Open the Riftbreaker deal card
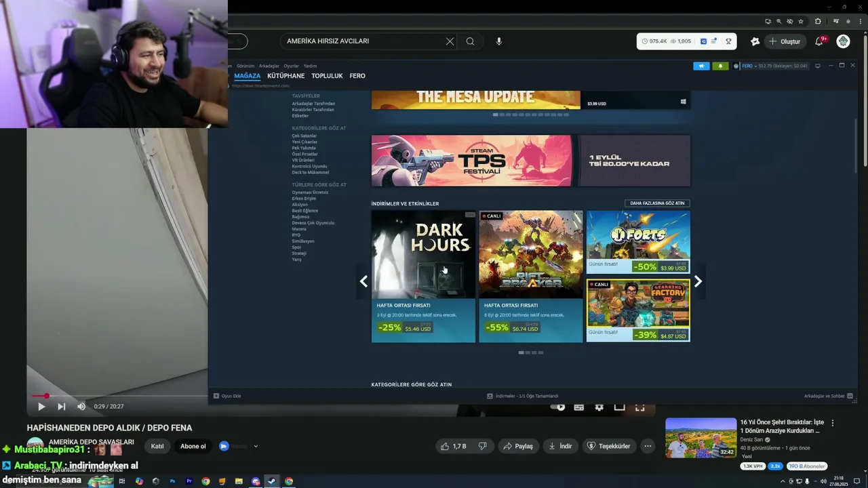The image size is (868, 488). pos(531,276)
